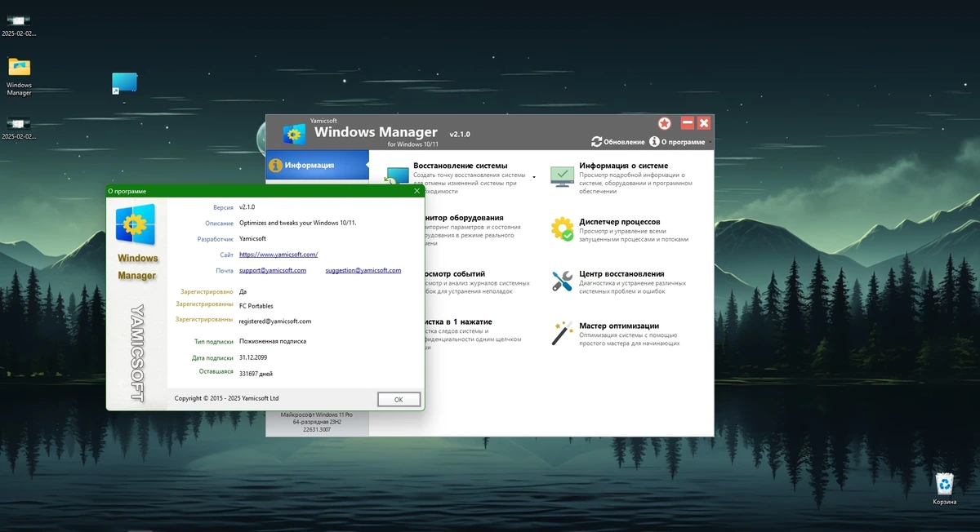Click the Optimizes and tweaks description text
Screen dimensions: 980x532
[x=298, y=223]
